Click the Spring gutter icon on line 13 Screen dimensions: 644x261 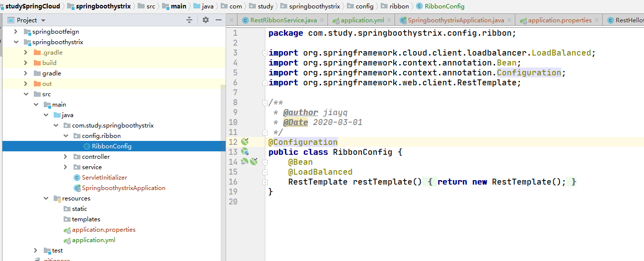coord(244,152)
